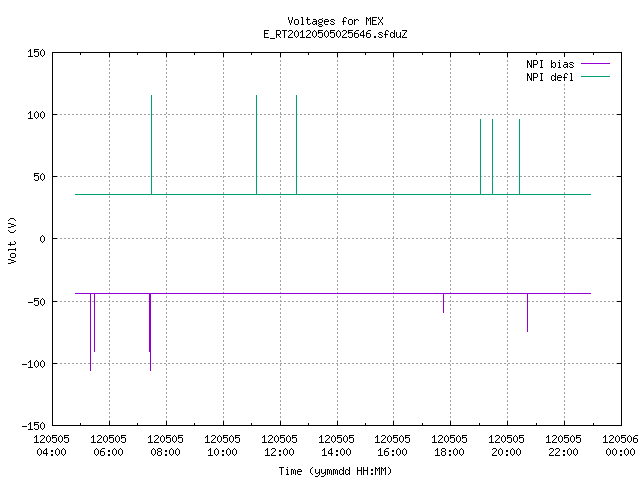Click the chart title "Voltages for MEX"
640x480 pixels.
pyautogui.click(x=335, y=21)
